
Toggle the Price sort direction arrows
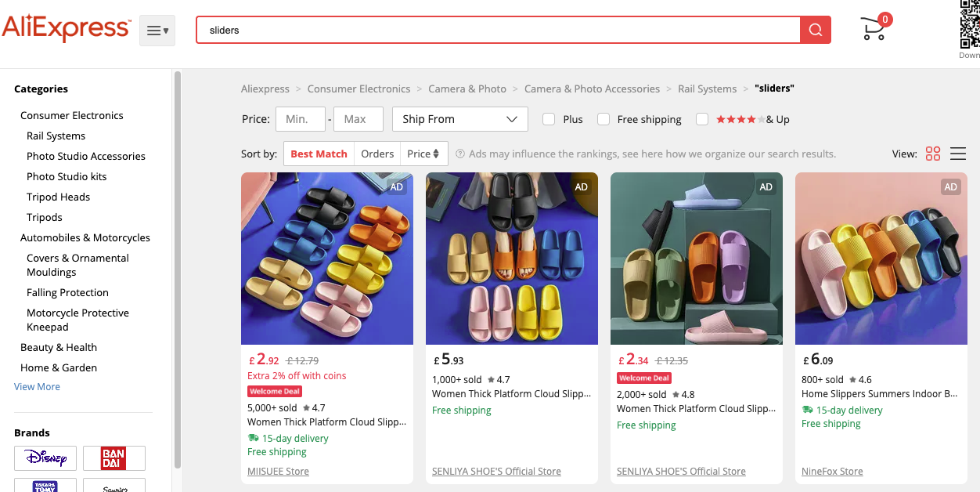coord(438,154)
